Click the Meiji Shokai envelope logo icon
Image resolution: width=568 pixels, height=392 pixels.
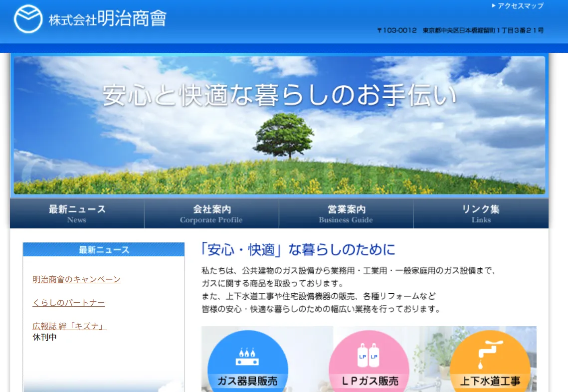(x=28, y=19)
